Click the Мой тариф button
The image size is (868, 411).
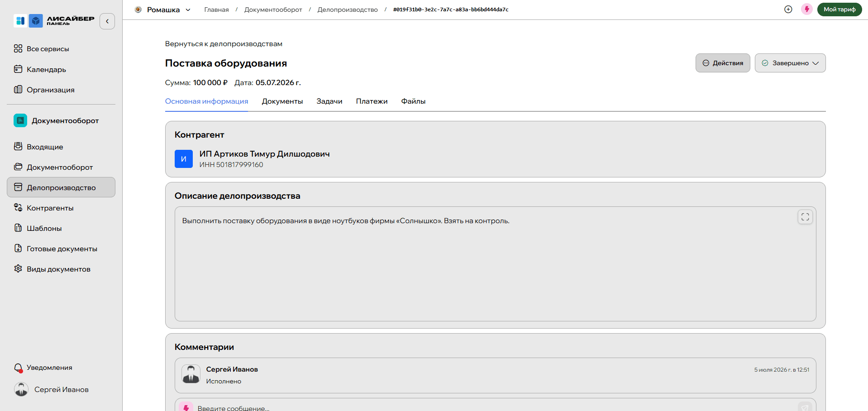[839, 10]
